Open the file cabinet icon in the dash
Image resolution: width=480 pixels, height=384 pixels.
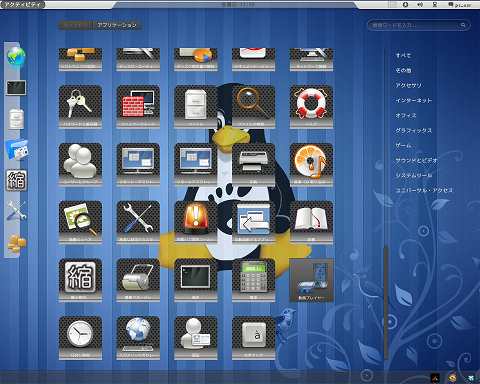click(16, 118)
